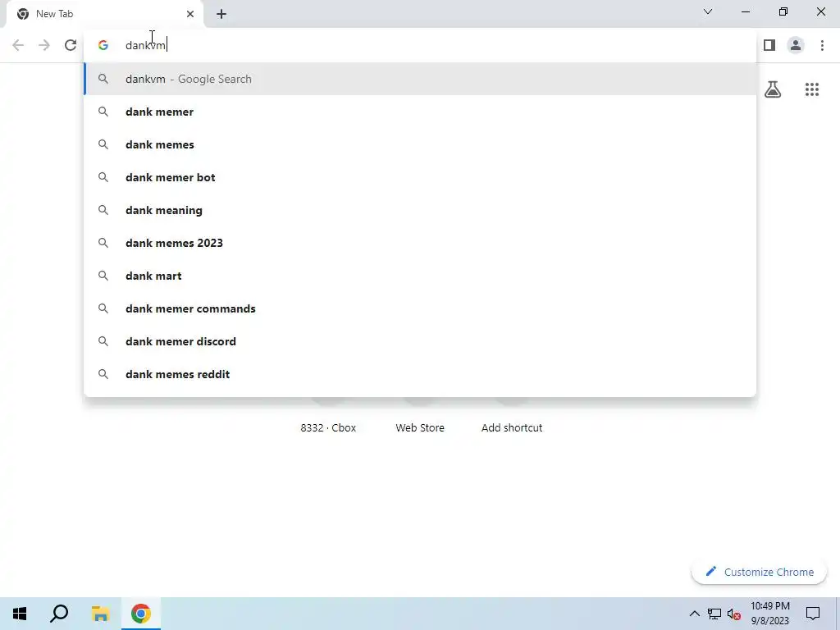
Task: Open the network status tray icon
Action: pos(714,614)
